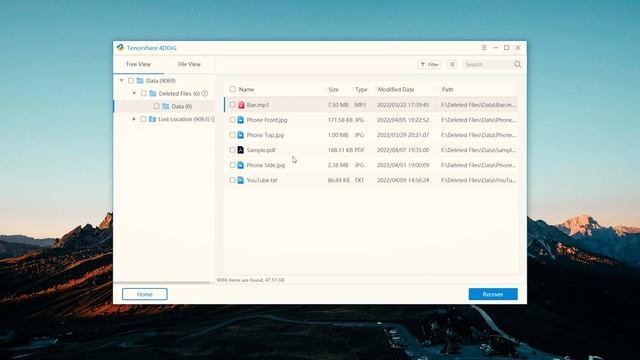Click the Data (6) subfolder icon

click(165, 106)
